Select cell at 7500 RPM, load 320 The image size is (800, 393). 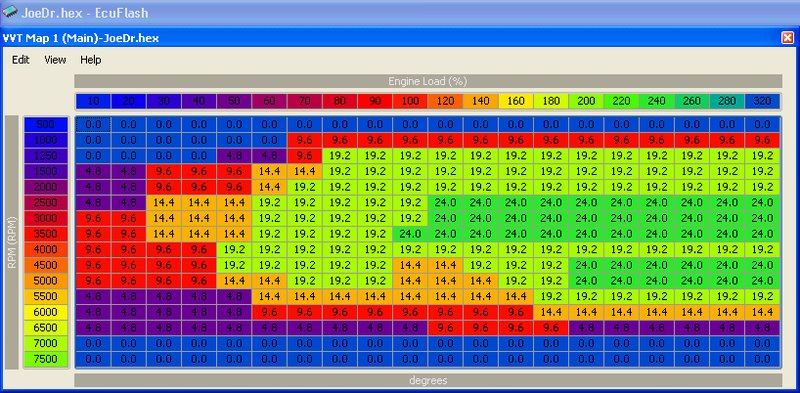[762, 359]
